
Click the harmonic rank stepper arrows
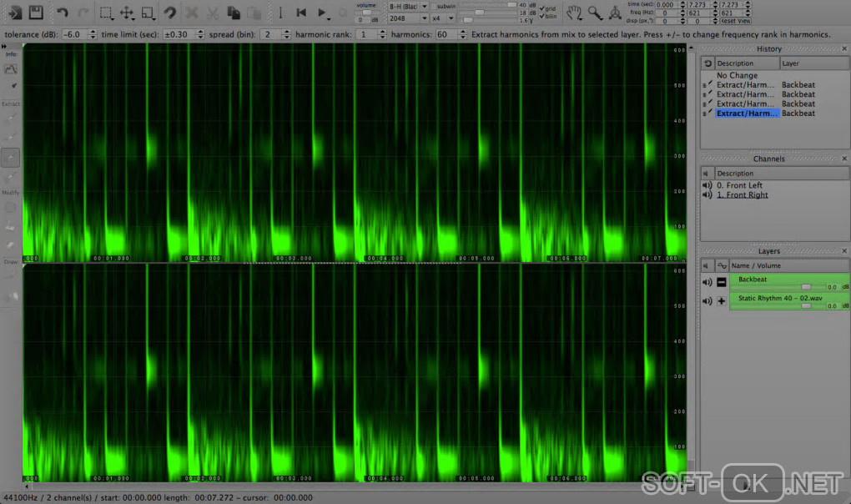[382, 34]
